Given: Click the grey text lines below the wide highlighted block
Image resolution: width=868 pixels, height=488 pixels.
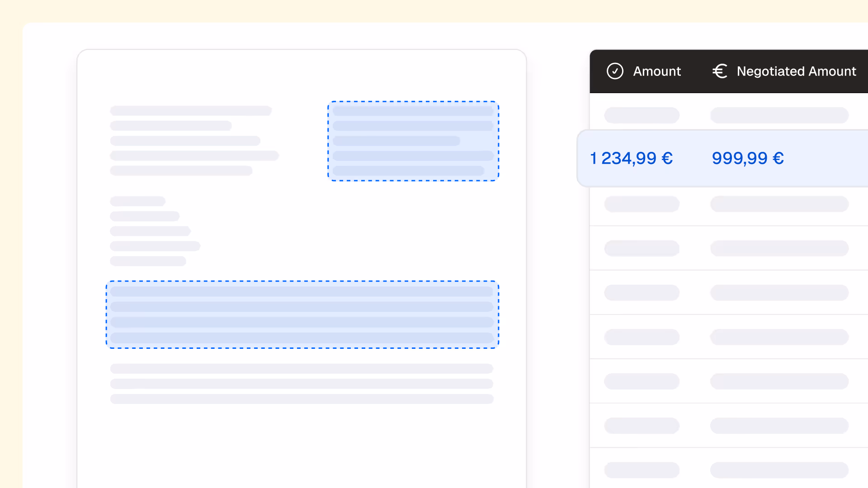Looking at the screenshot, I should (302, 384).
